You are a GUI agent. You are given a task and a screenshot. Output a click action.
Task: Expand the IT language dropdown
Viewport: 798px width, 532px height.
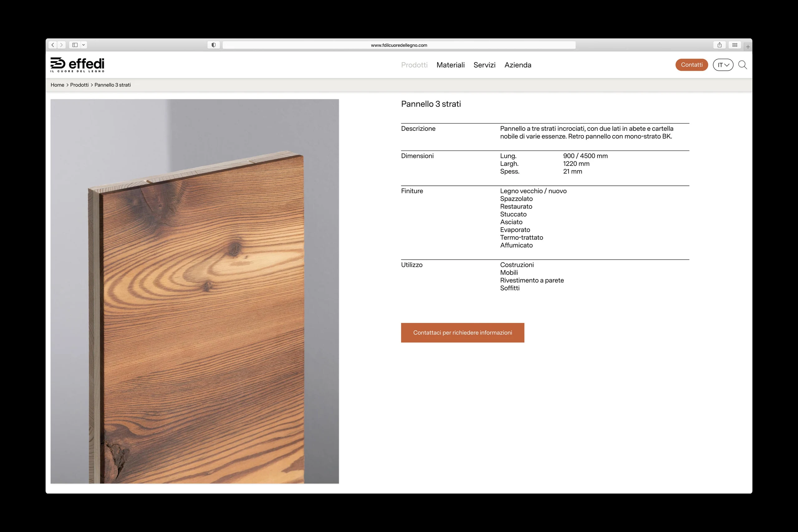pyautogui.click(x=723, y=65)
